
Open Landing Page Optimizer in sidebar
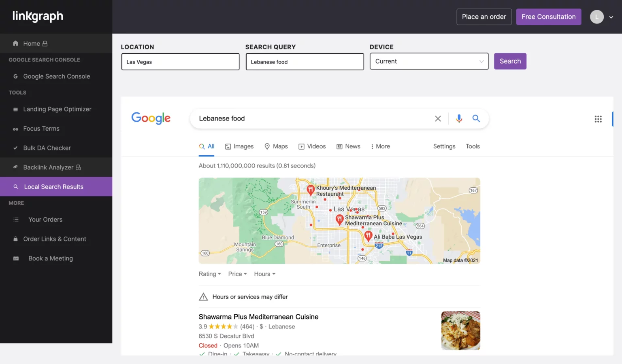[x=57, y=109]
